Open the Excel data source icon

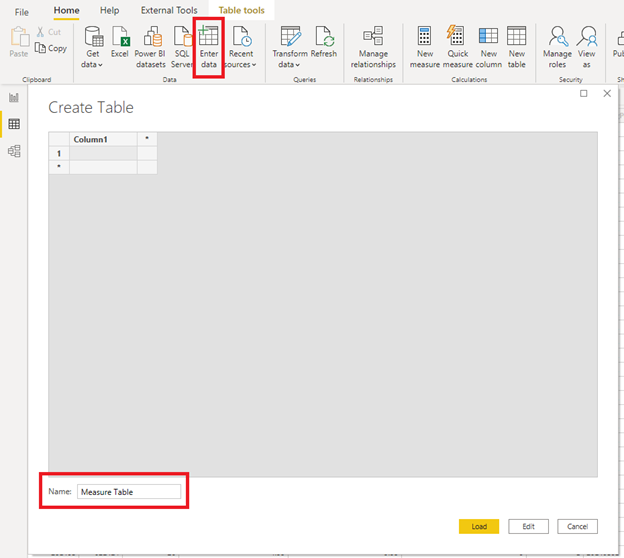120,39
